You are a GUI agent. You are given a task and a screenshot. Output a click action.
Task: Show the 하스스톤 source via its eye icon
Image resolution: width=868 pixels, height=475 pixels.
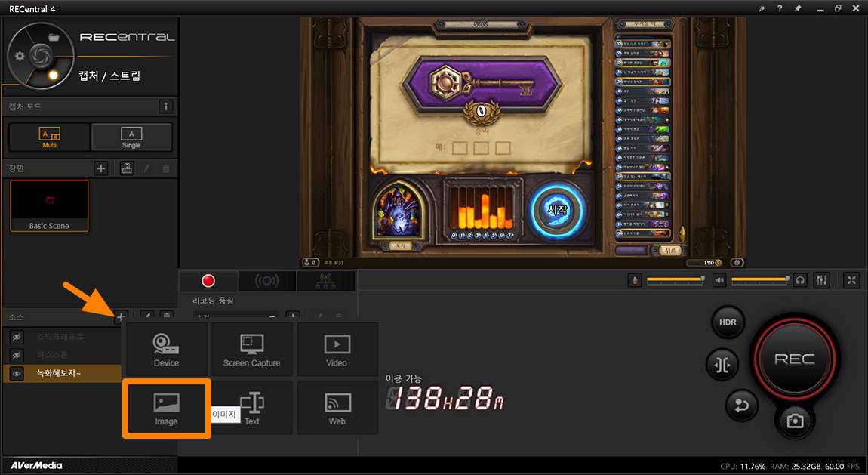(x=17, y=355)
